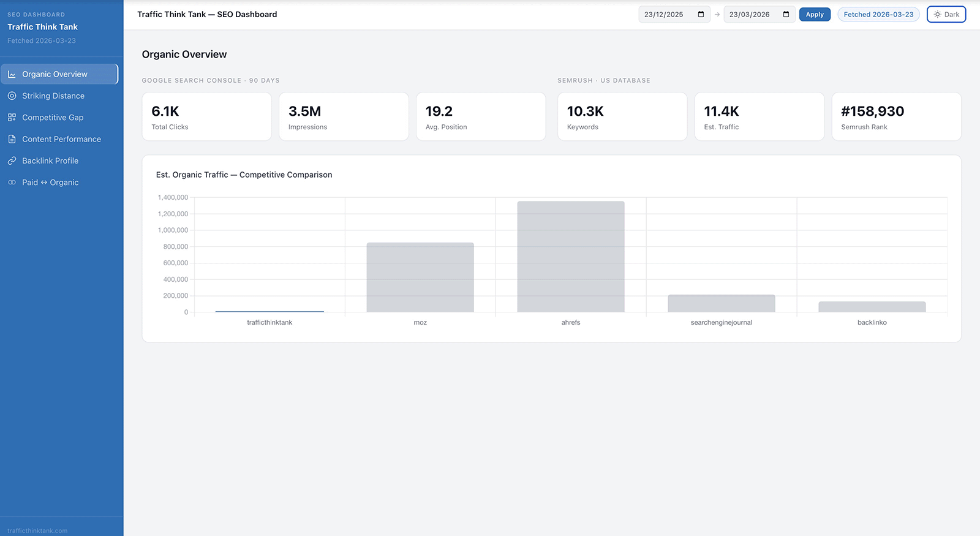Click the Traffic Think Tank — SEO Dashboard header

pyautogui.click(x=207, y=14)
